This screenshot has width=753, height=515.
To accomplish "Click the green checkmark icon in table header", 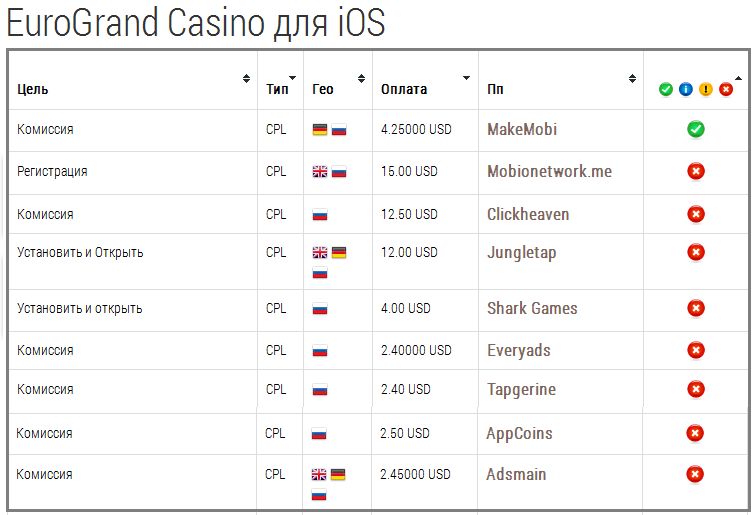I will (x=665, y=89).
